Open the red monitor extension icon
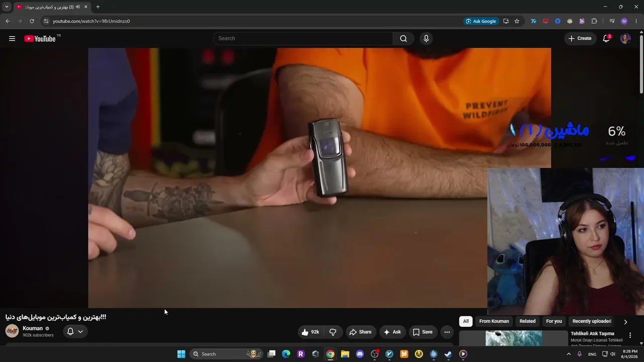The image size is (644, 362). [x=545, y=21]
